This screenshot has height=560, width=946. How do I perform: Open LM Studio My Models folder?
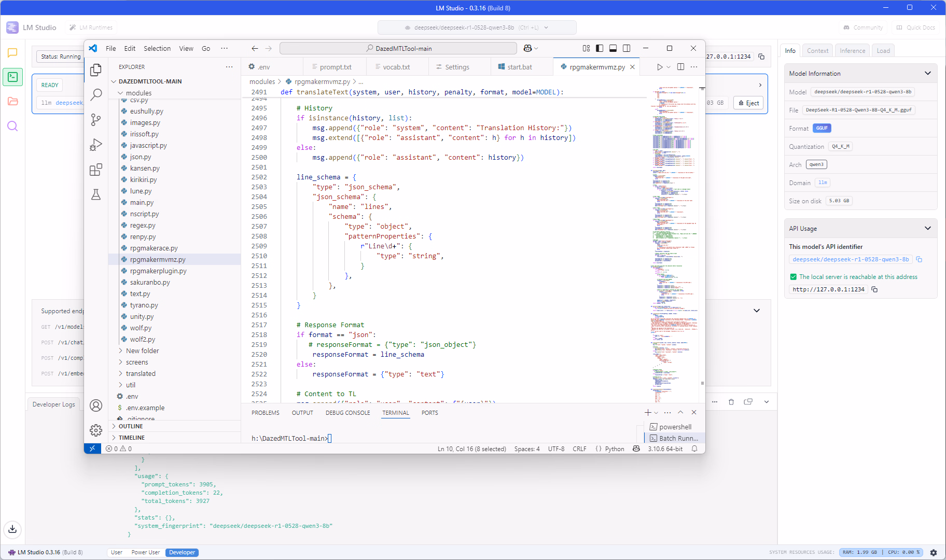(13, 101)
